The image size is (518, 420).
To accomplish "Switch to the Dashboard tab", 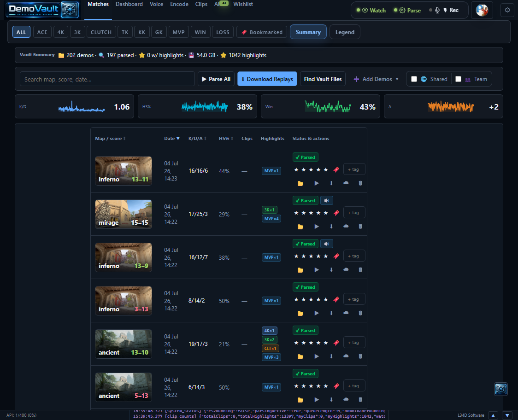I will pyautogui.click(x=129, y=4).
